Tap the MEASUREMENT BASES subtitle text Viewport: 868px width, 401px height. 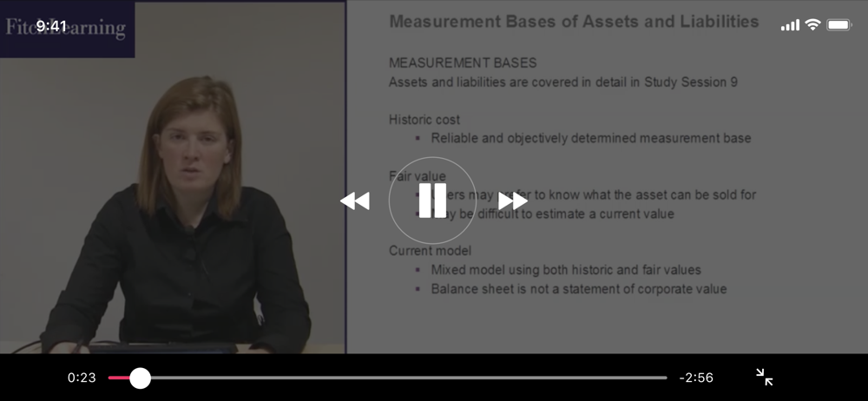[x=463, y=63]
